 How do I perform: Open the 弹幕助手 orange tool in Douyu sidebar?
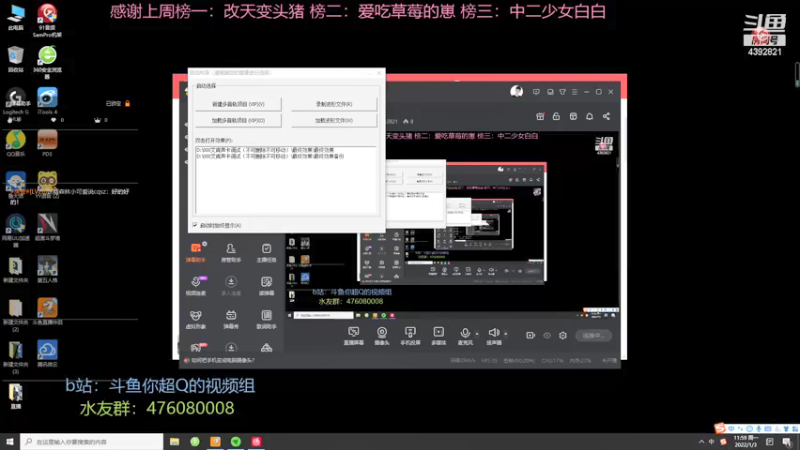coord(196,252)
